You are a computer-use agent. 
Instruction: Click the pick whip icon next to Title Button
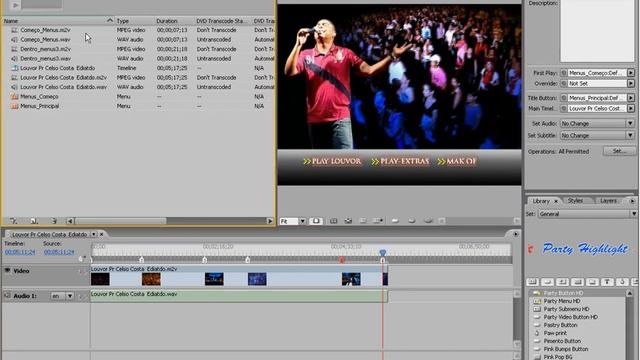click(x=564, y=98)
